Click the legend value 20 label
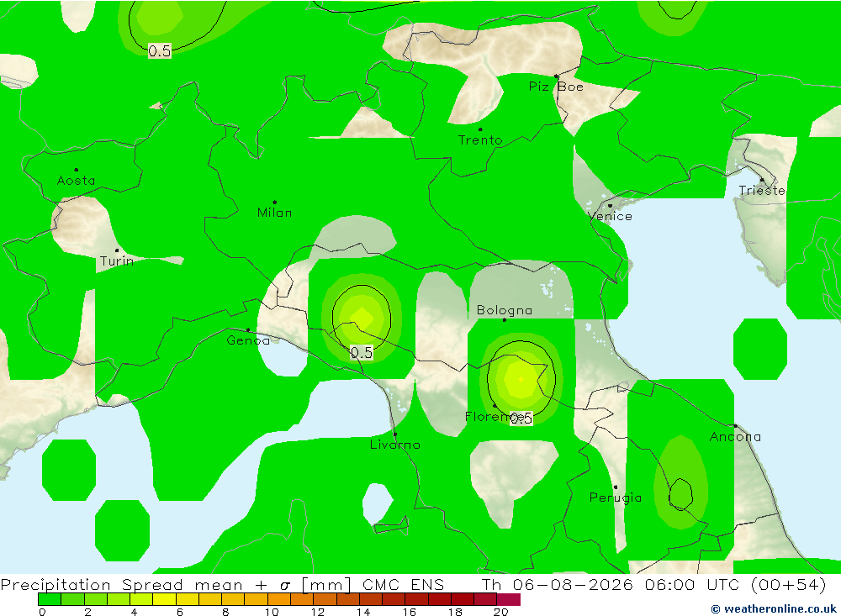Screen dimensions: 841x616 (500, 611)
